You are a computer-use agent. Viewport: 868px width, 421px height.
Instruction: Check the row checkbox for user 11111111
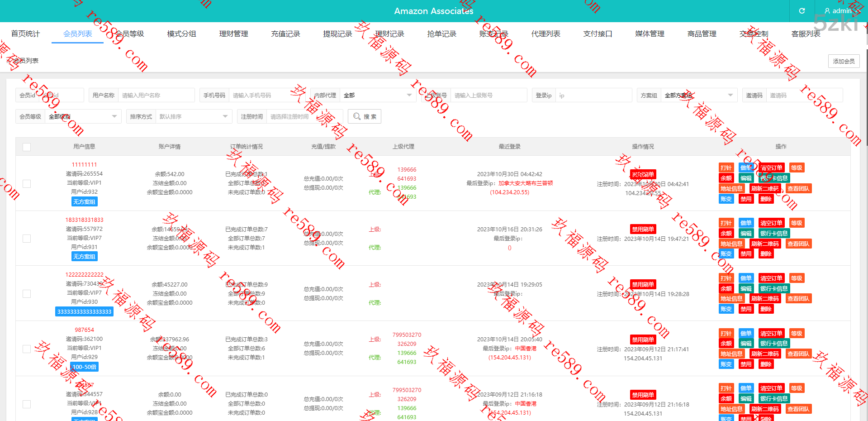click(x=27, y=183)
